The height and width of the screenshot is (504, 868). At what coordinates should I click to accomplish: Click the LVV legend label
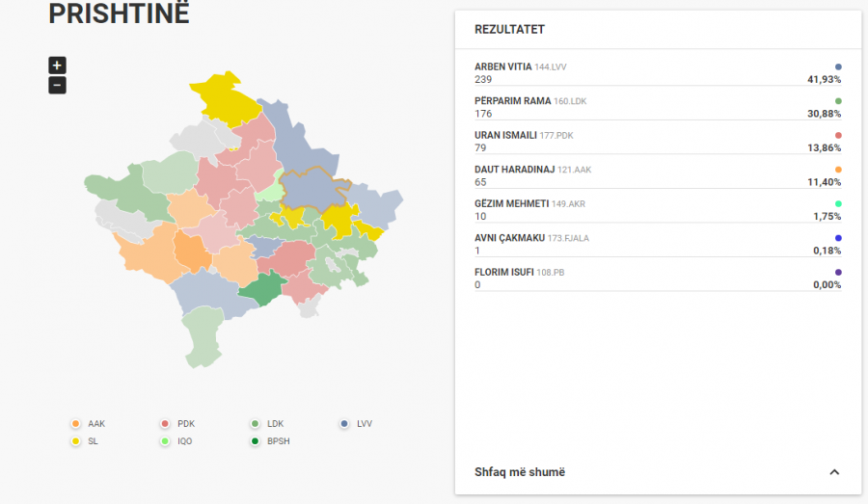point(365,424)
